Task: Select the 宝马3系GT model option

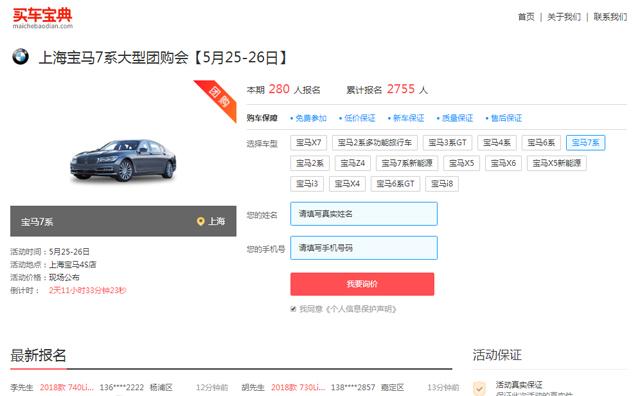Action: (x=447, y=142)
